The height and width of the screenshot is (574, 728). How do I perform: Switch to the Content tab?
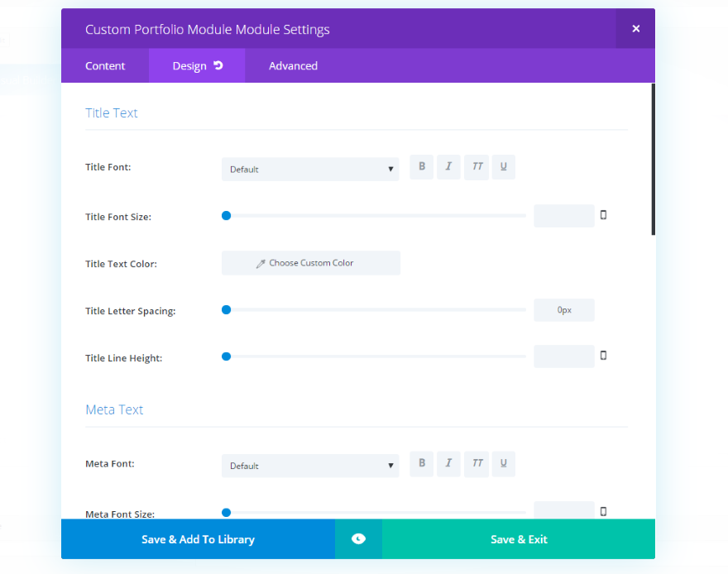click(105, 66)
